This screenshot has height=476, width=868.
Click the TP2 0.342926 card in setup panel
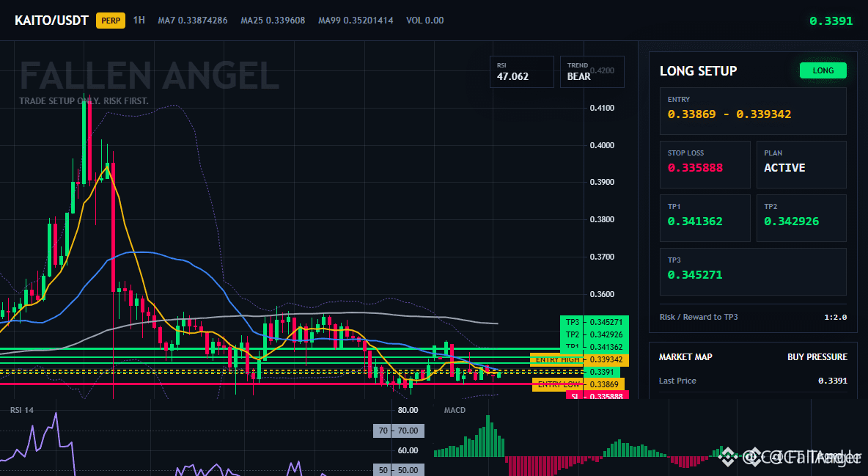tap(801, 218)
